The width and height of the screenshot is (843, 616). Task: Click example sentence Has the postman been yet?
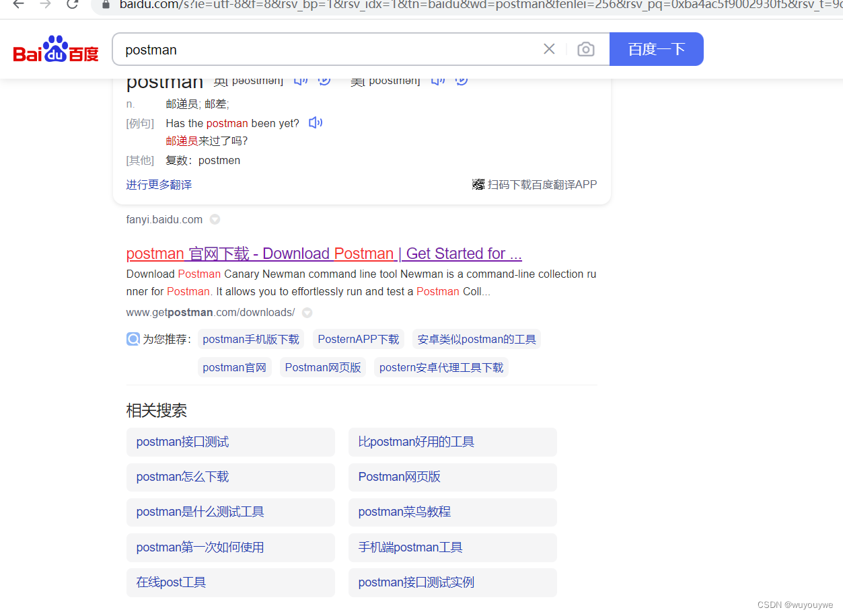pos(233,123)
